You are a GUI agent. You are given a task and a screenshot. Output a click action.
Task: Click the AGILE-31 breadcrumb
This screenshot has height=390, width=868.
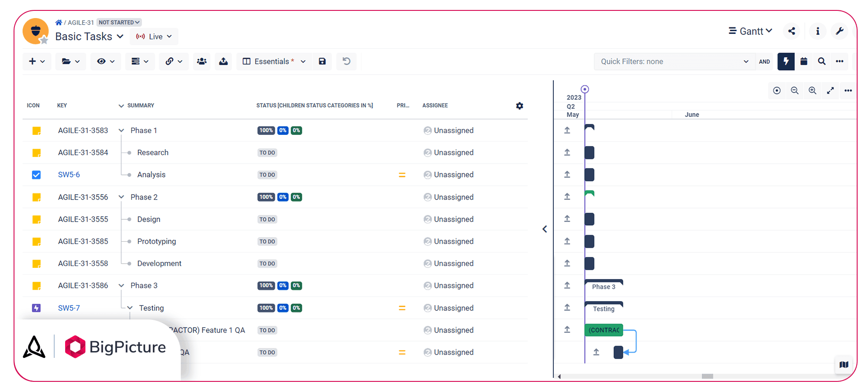(x=81, y=22)
